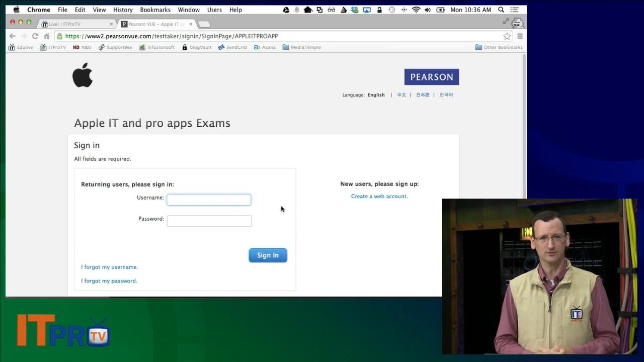Screen dimensions: 644x362
Task: Open the Edit menu
Action: tap(80, 10)
